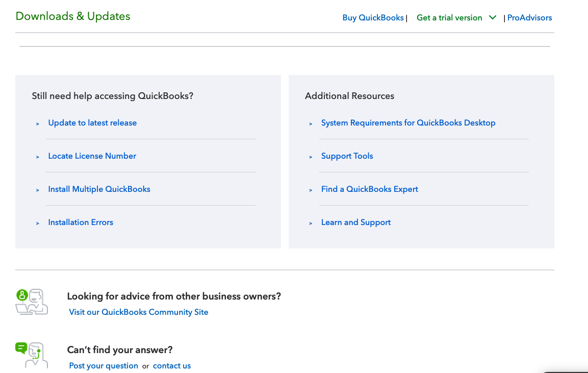
Task: Open Locate License Number help
Action: 92,156
